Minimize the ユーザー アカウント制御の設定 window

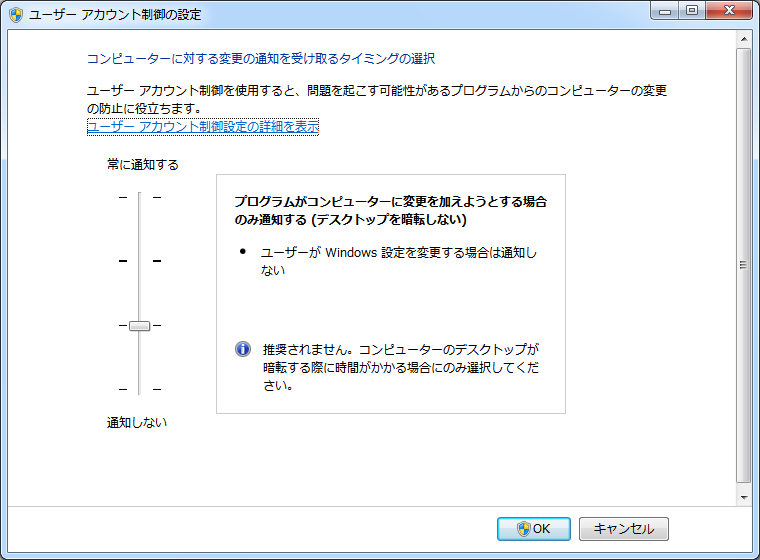point(665,12)
